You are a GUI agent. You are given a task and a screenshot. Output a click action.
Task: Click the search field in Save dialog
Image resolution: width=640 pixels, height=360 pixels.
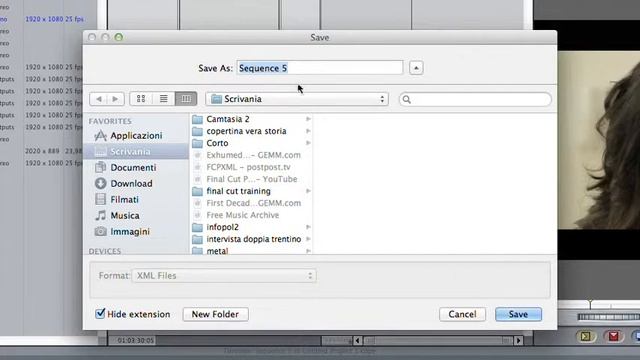tap(475, 99)
